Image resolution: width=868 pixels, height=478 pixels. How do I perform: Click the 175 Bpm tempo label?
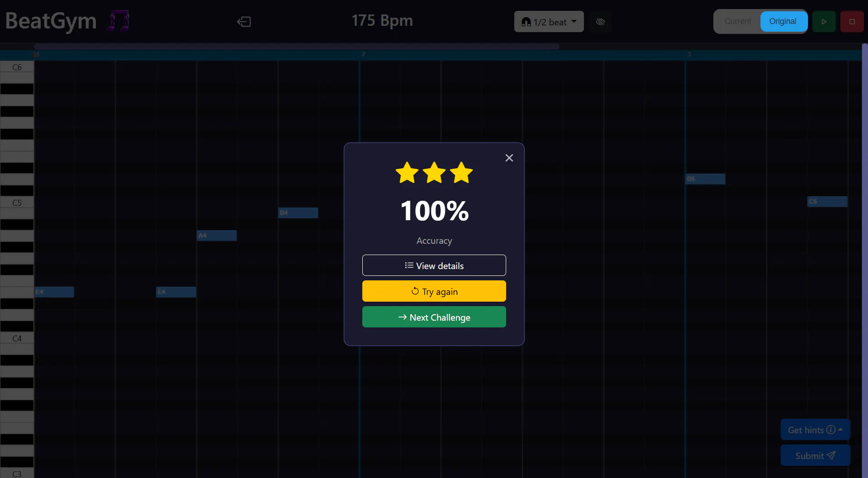coord(382,21)
